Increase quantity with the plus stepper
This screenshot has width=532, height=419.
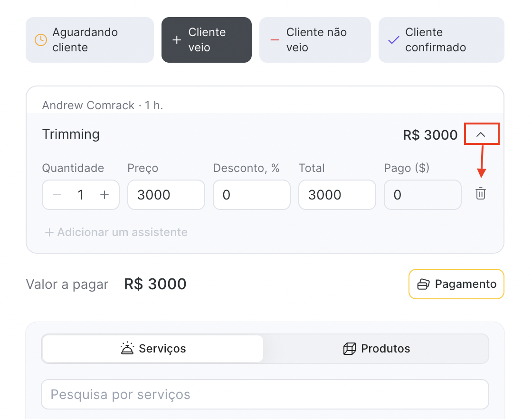[104, 195]
